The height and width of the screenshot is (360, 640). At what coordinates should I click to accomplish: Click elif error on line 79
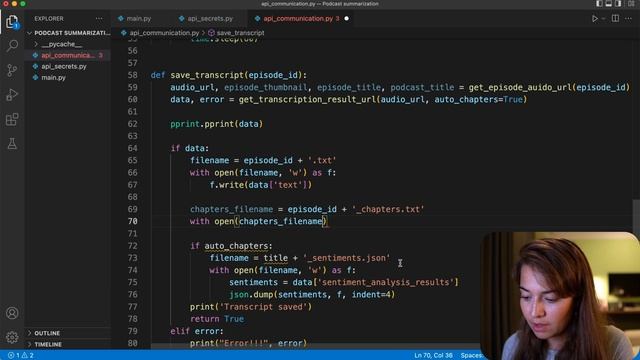tap(197, 331)
